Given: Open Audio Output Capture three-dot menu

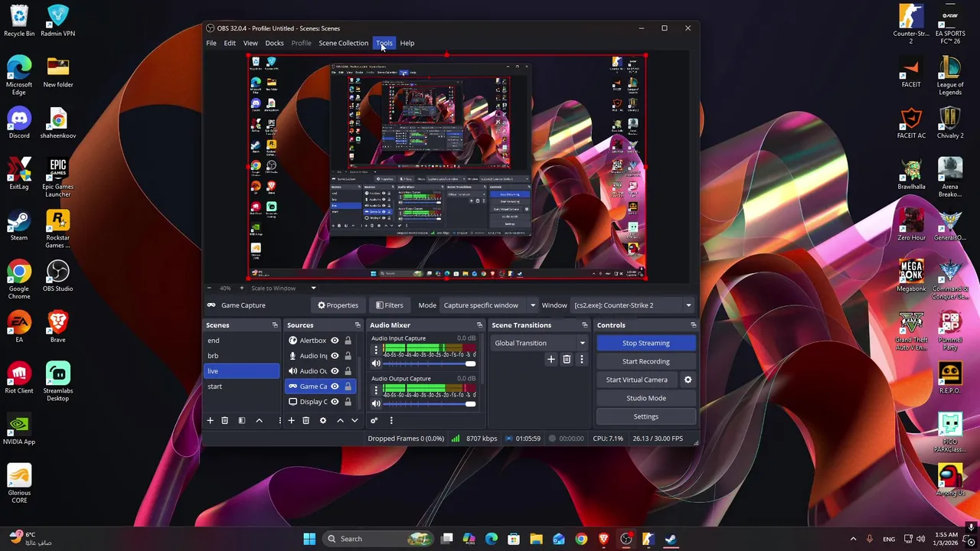Looking at the screenshot, I should click(x=376, y=391).
